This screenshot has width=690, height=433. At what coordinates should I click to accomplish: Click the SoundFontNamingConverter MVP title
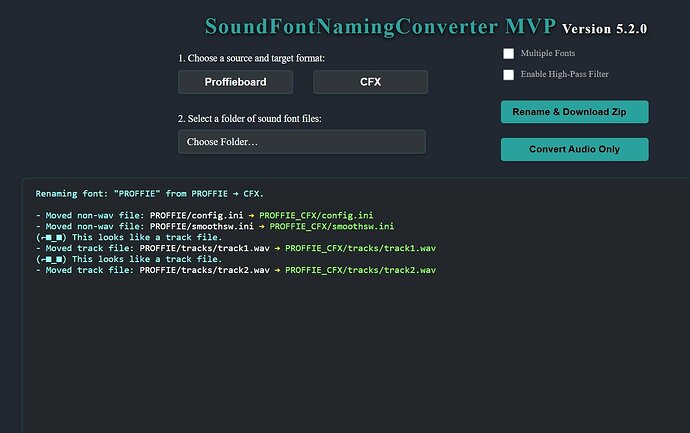pyautogui.click(x=380, y=26)
